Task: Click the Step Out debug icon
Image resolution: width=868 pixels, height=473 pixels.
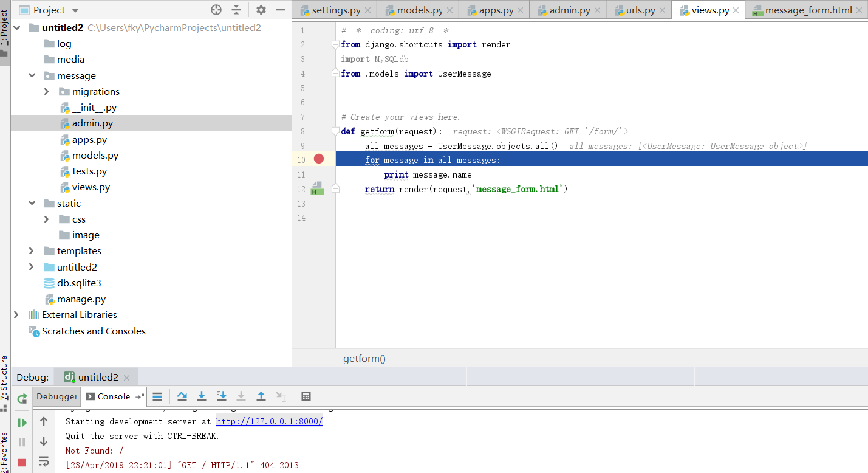Action: [261, 396]
